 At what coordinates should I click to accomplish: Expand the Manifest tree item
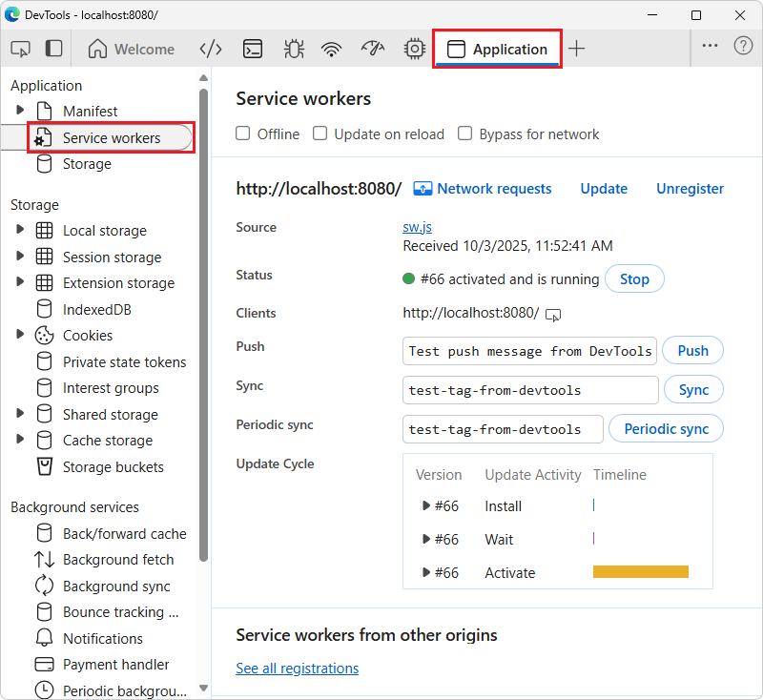pos(19,111)
